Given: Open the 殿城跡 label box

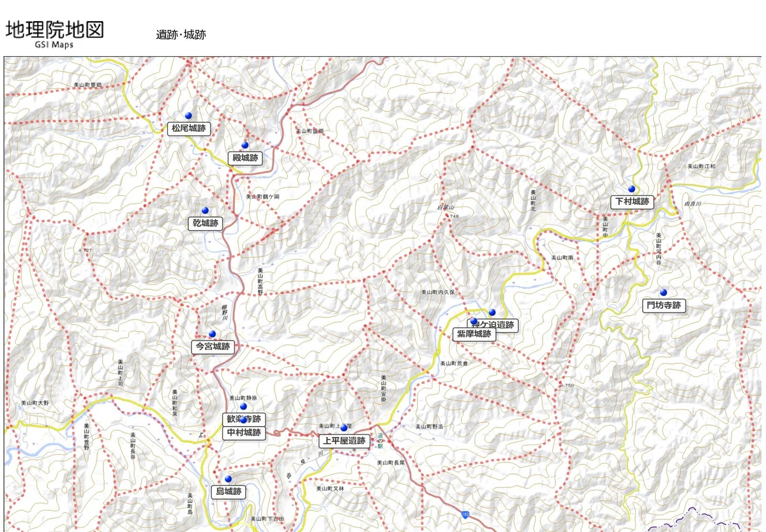Looking at the screenshot, I should click(245, 158).
